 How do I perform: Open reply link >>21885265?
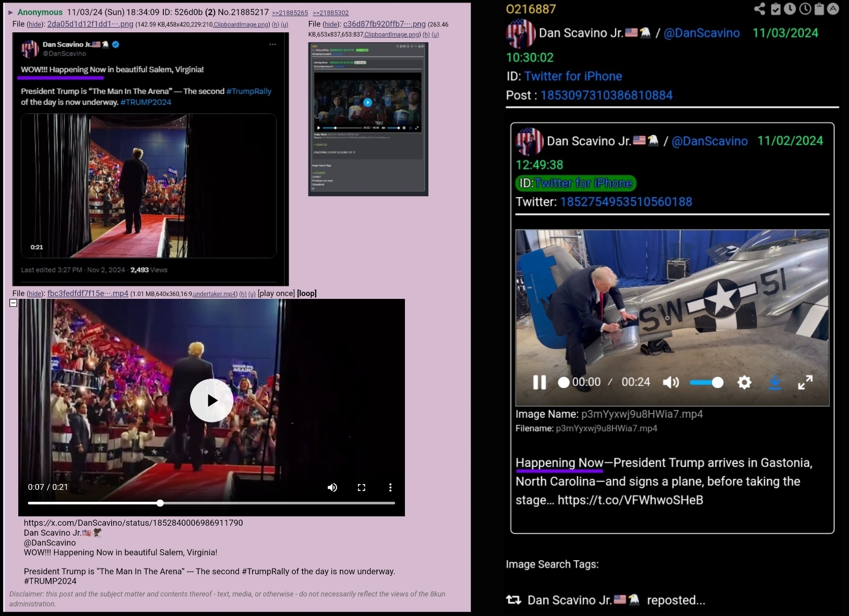coord(290,13)
